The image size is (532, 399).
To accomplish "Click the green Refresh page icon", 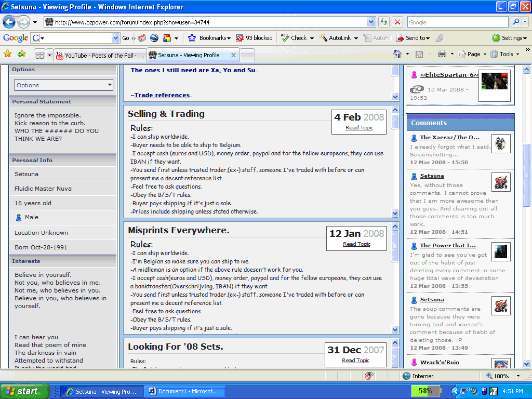I will click(384, 22).
